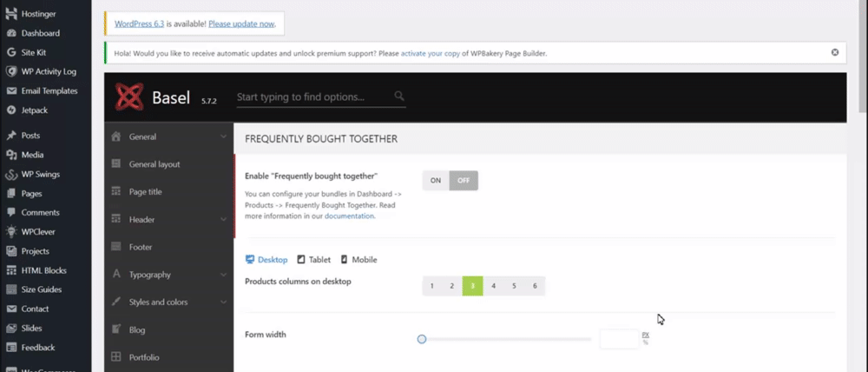Select 4 product columns on desktop

(x=493, y=286)
